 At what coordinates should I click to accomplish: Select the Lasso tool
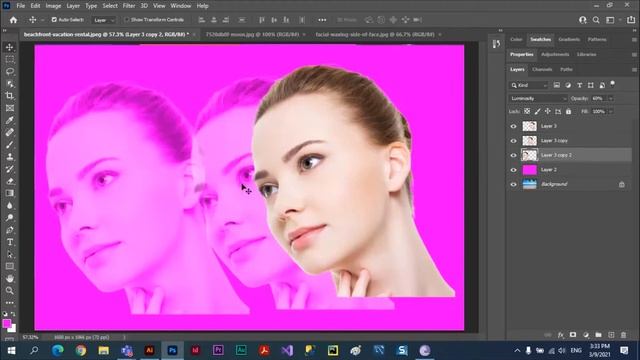tap(9, 72)
